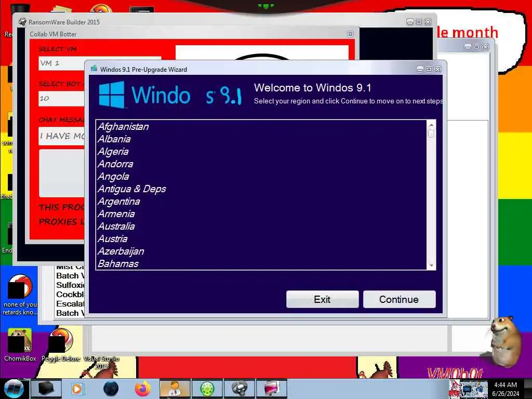Viewport: 532px width, 399px height.
Task: Open the Windows Start orb
Action: 14,389
